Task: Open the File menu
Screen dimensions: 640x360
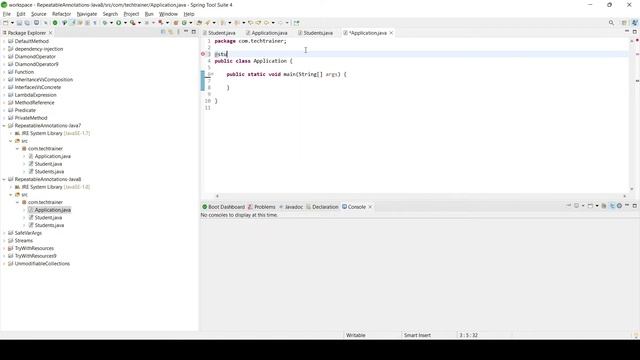Action: [7, 14]
